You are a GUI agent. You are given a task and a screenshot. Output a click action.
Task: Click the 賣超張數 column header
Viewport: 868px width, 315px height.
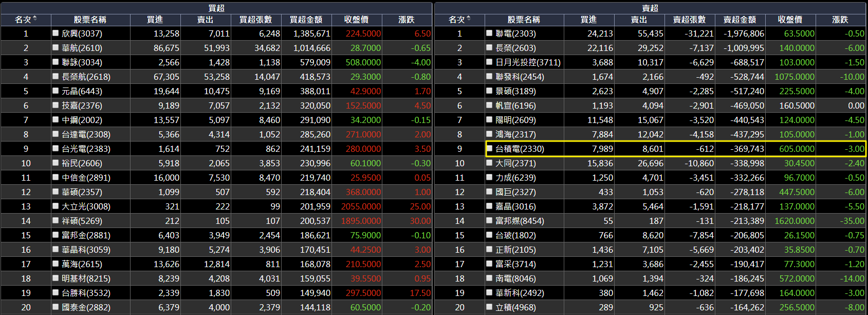[x=689, y=20]
